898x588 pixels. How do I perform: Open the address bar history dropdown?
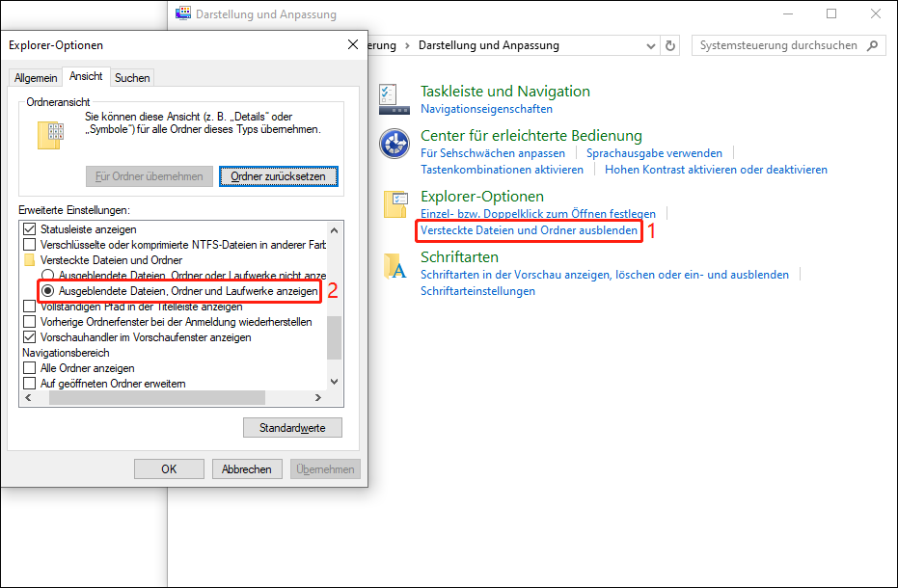pos(650,45)
